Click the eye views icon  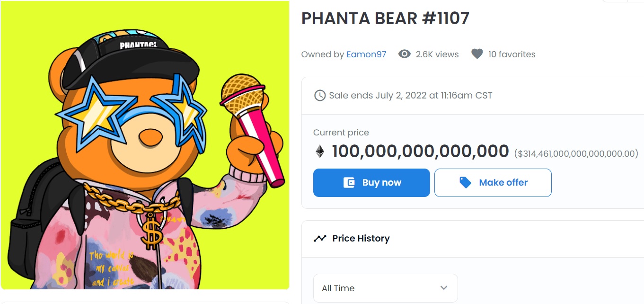(x=404, y=54)
